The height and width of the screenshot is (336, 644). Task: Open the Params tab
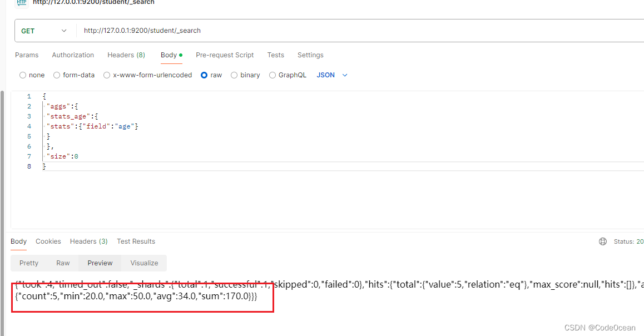click(27, 55)
